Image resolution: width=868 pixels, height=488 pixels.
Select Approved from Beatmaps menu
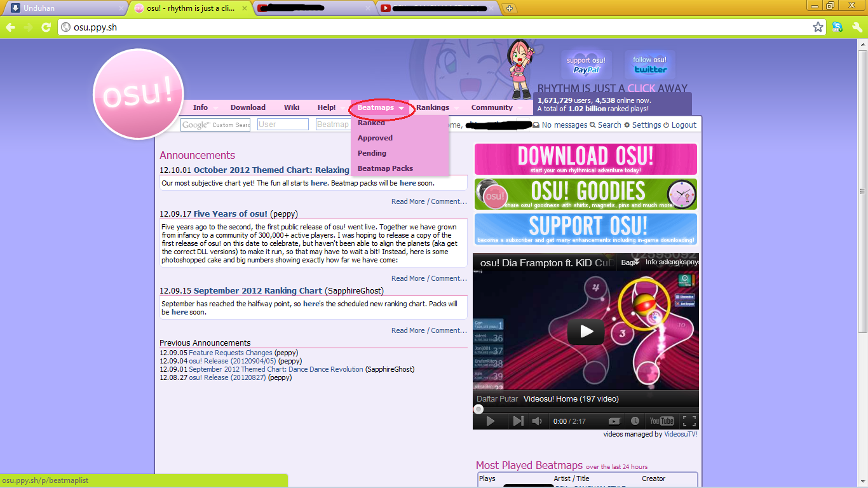click(x=375, y=138)
